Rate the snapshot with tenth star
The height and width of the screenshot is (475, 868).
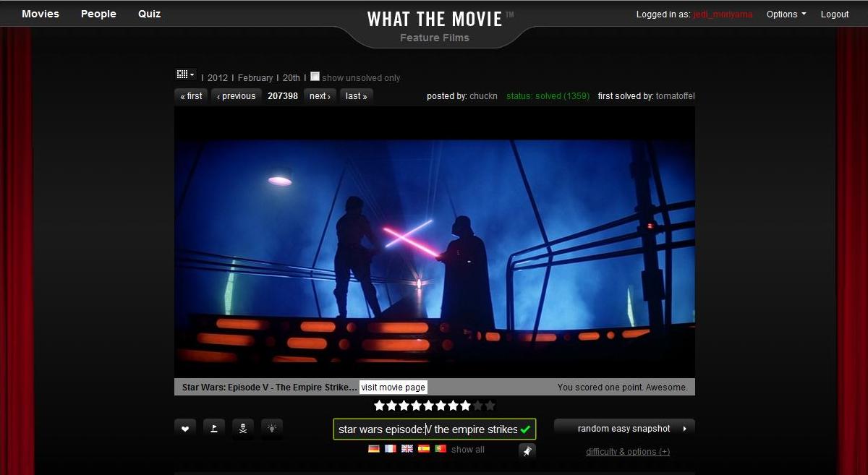pos(490,406)
